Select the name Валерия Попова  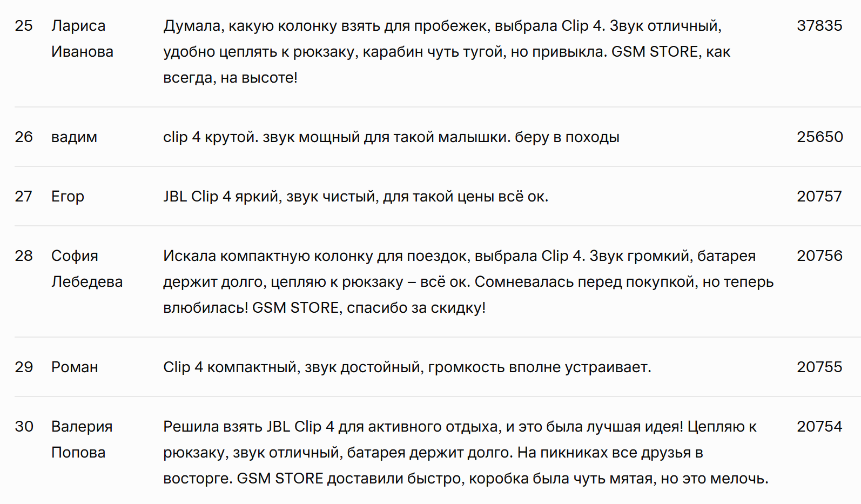coord(82,440)
